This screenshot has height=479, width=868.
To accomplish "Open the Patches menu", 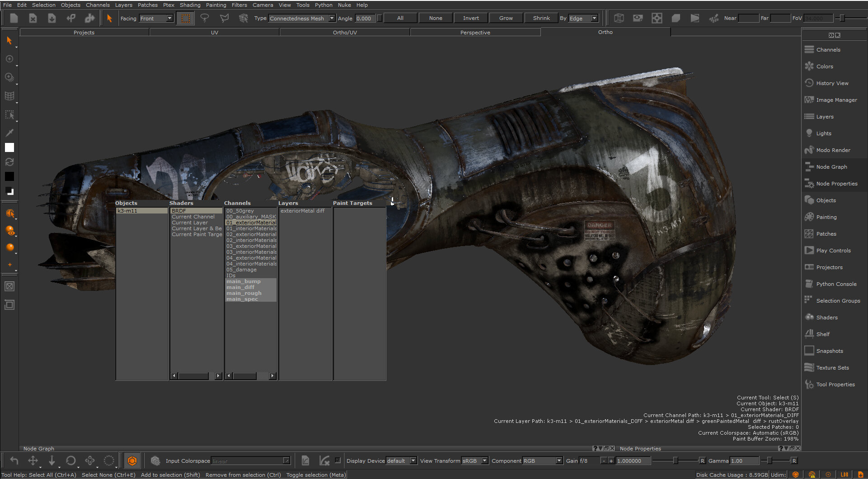I will pyautogui.click(x=147, y=5).
